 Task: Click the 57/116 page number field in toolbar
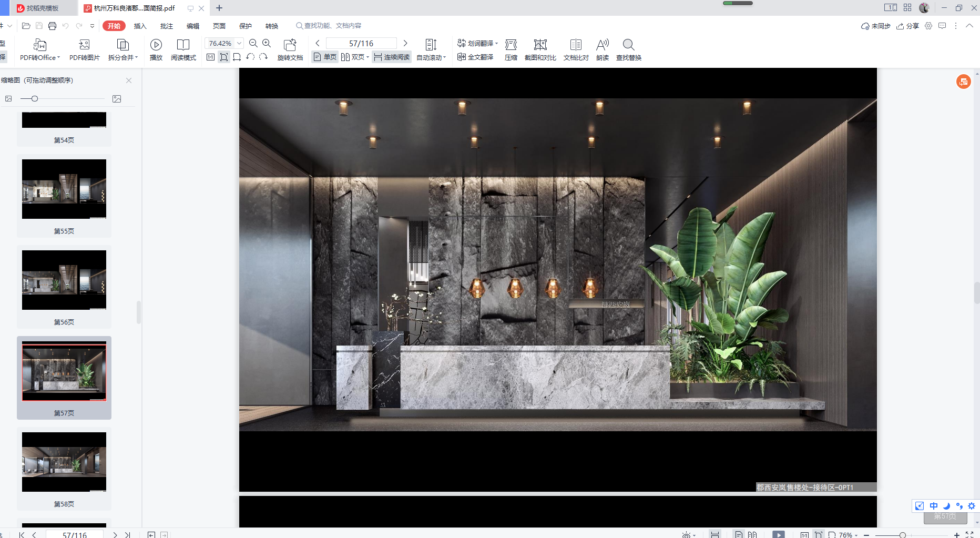tap(361, 43)
